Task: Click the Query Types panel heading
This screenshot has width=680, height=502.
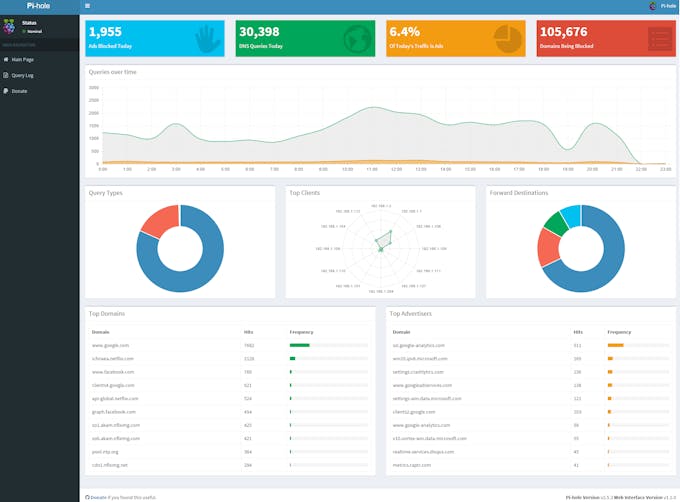Action: (105, 193)
